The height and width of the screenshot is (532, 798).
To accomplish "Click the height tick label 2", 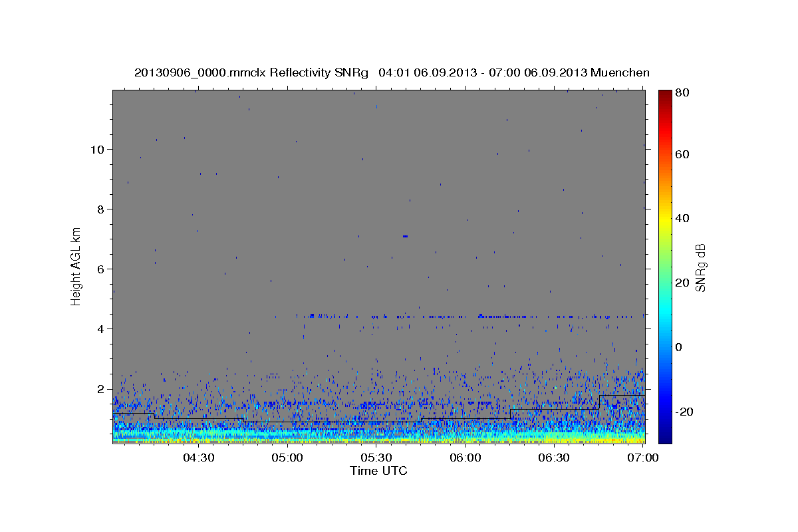I will (101, 388).
